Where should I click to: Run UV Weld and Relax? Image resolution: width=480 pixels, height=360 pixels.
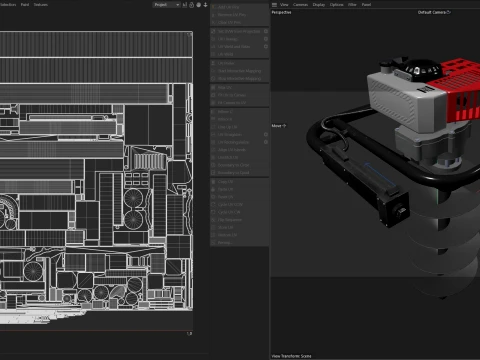coord(237,47)
